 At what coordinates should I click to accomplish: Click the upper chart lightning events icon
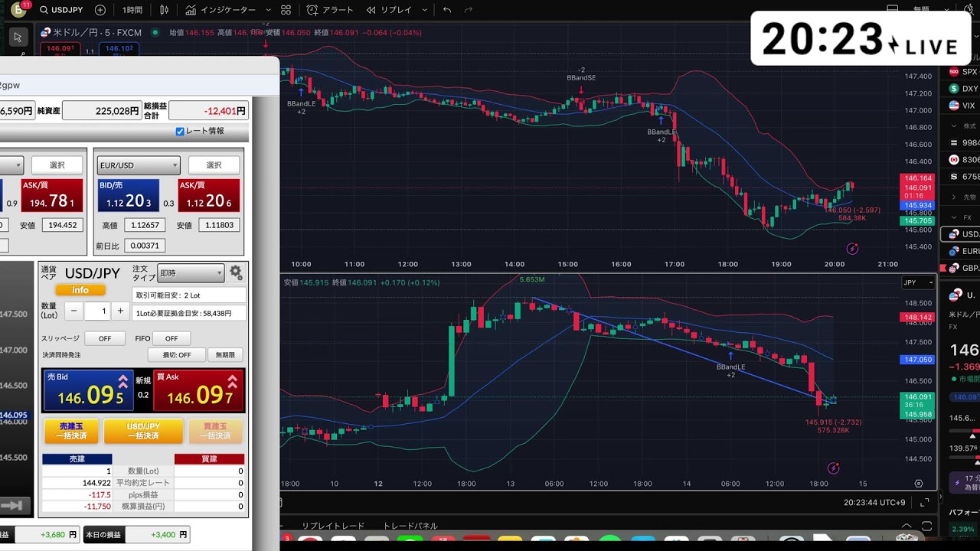pyautogui.click(x=852, y=249)
